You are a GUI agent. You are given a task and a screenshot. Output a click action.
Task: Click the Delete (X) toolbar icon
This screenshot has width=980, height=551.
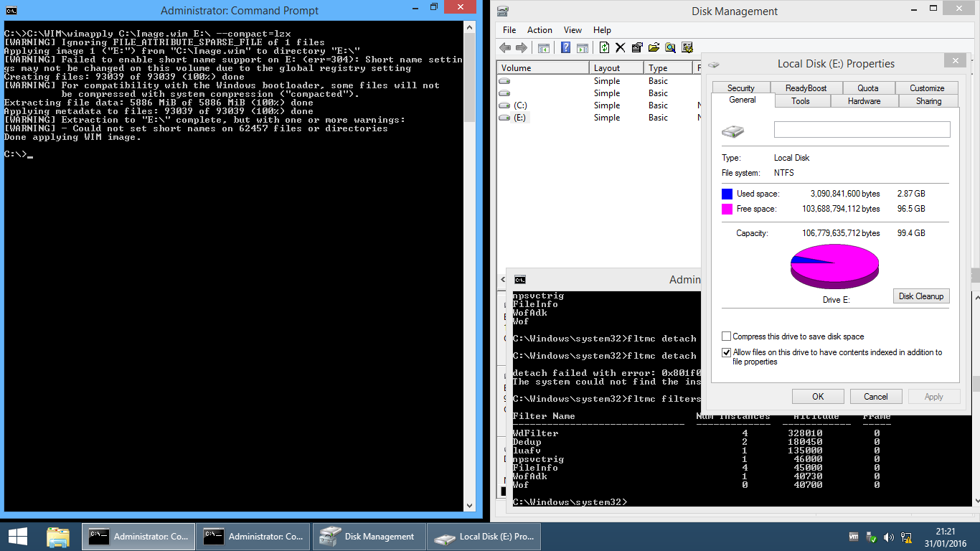tap(621, 48)
